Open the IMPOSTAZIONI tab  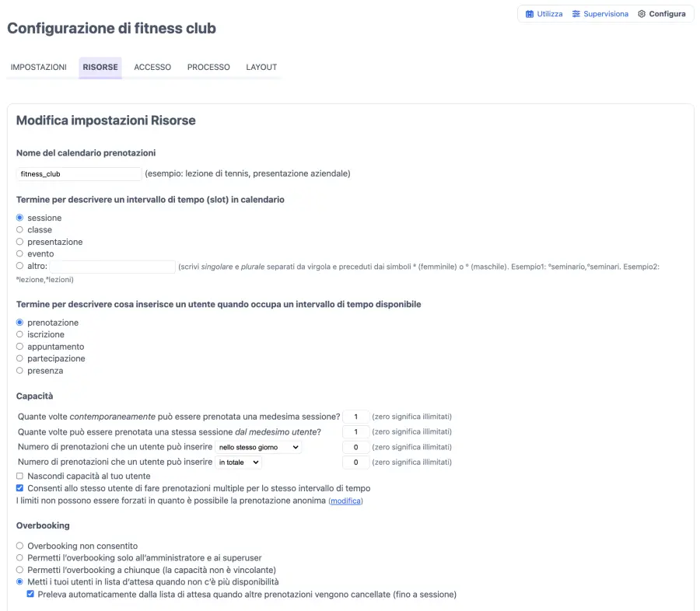point(39,68)
